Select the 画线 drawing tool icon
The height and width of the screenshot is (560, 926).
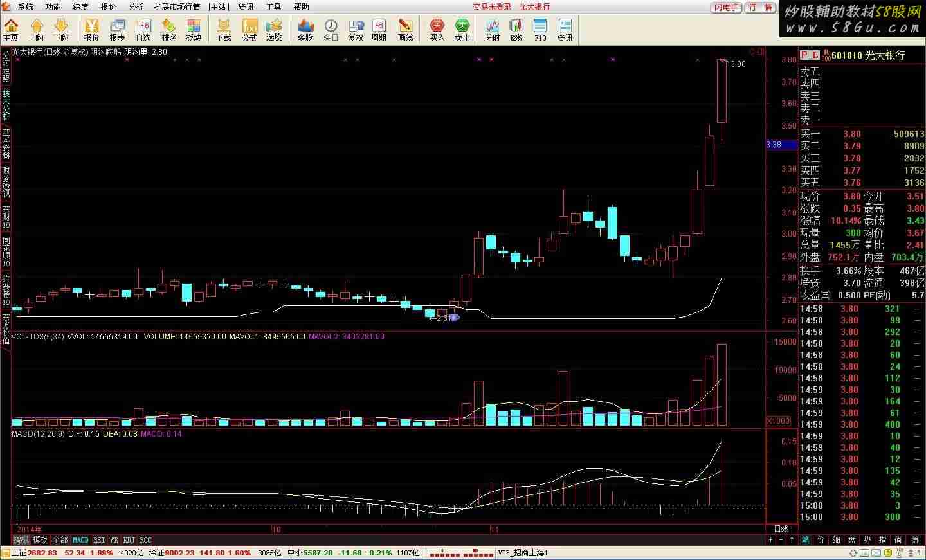click(x=405, y=30)
